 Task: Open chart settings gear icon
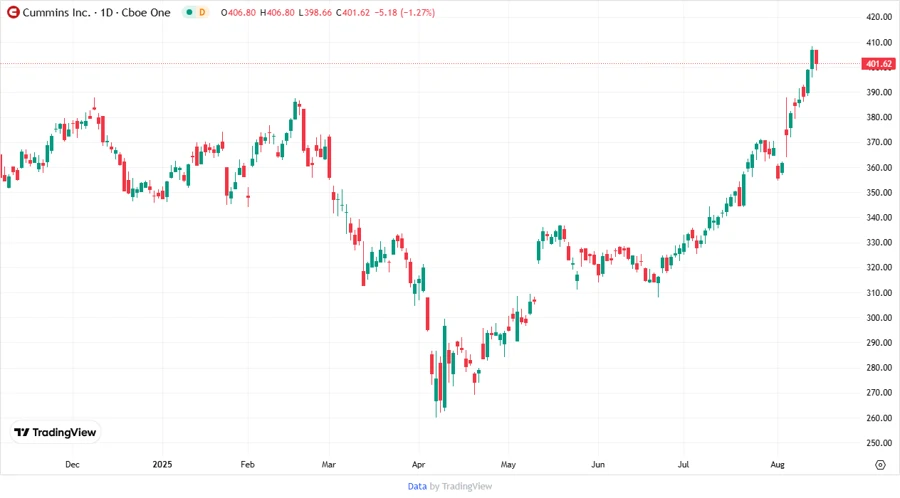tap(880, 465)
